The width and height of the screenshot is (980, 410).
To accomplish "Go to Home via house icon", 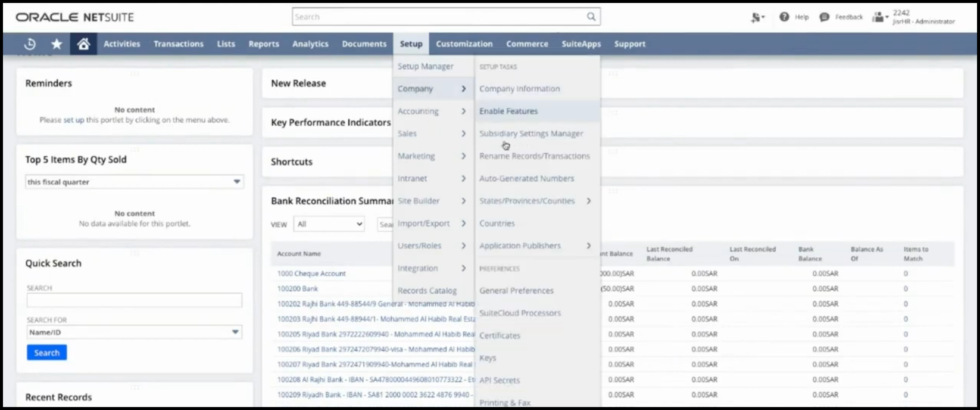I will click(x=83, y=44).
